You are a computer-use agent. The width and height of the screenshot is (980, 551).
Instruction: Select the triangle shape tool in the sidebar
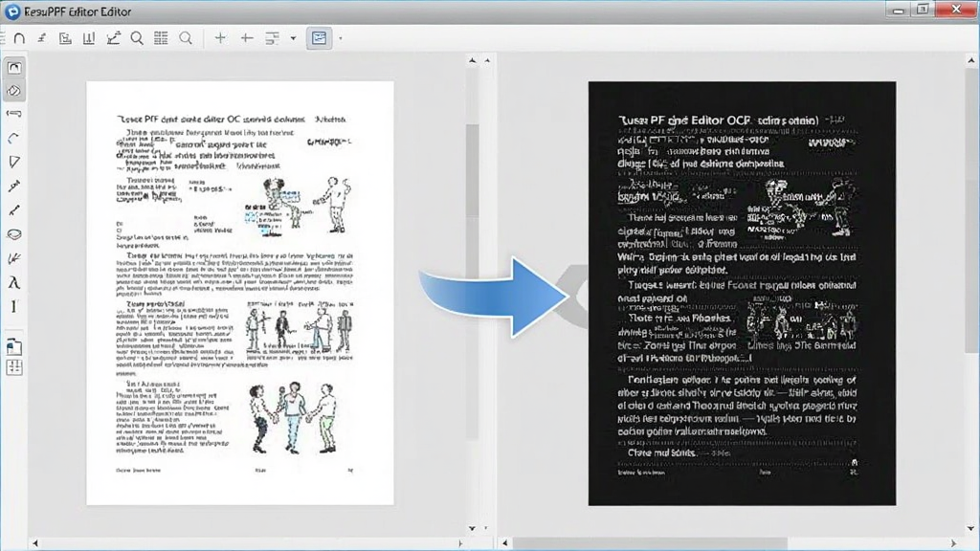[14, 162]
